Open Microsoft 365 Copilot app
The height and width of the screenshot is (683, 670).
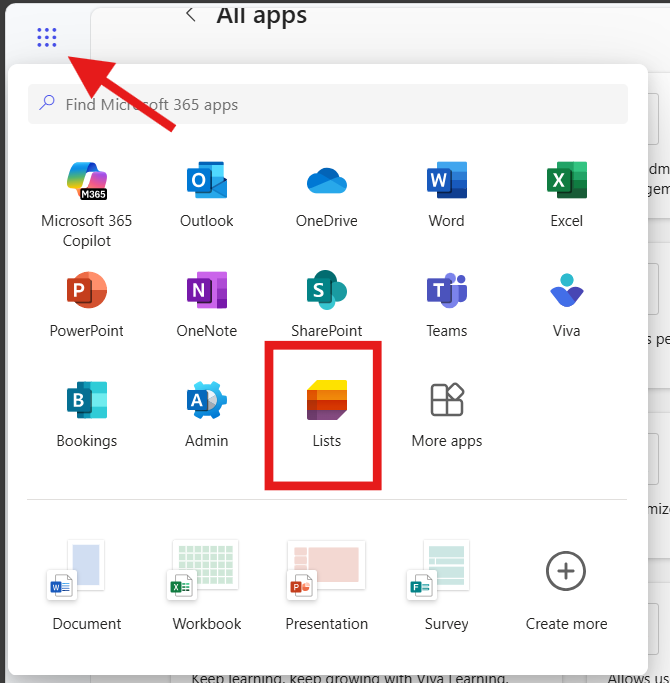(x=87, y=205)
